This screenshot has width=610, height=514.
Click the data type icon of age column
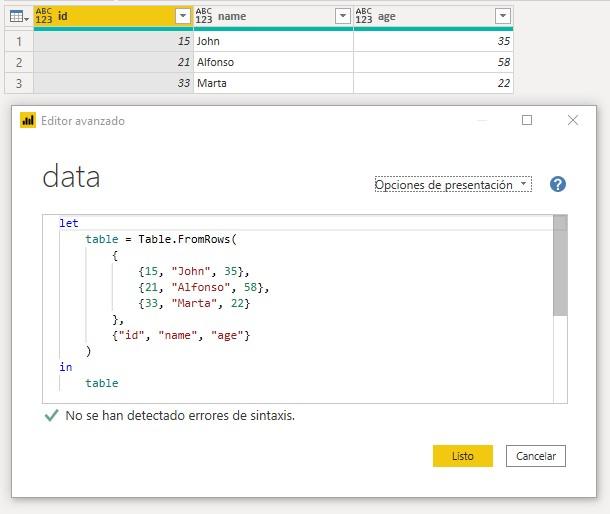[364, 16]
